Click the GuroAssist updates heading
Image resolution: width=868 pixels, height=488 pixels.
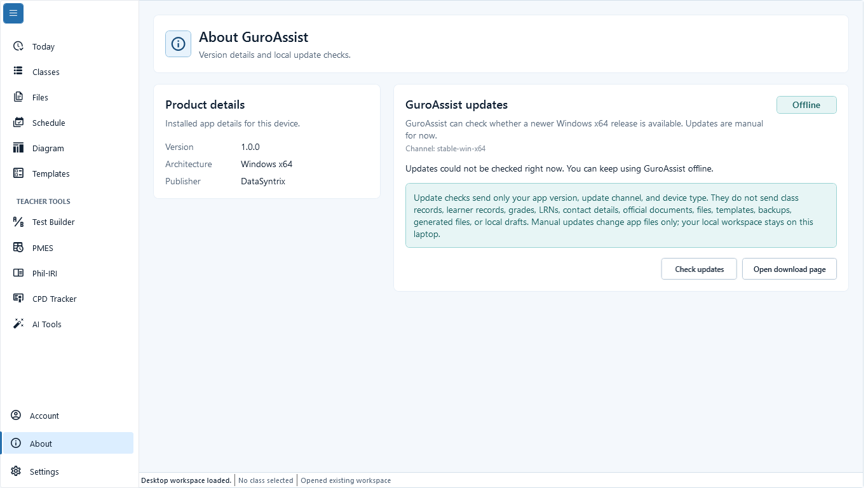(x=457, y=105)
